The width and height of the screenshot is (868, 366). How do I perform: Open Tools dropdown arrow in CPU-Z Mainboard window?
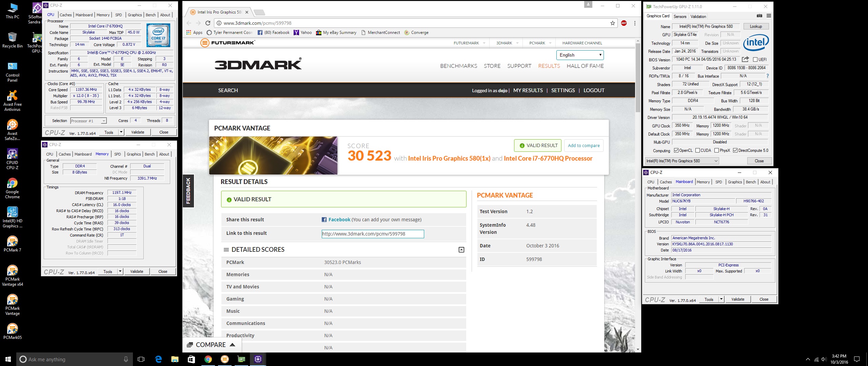pos(721,299)
